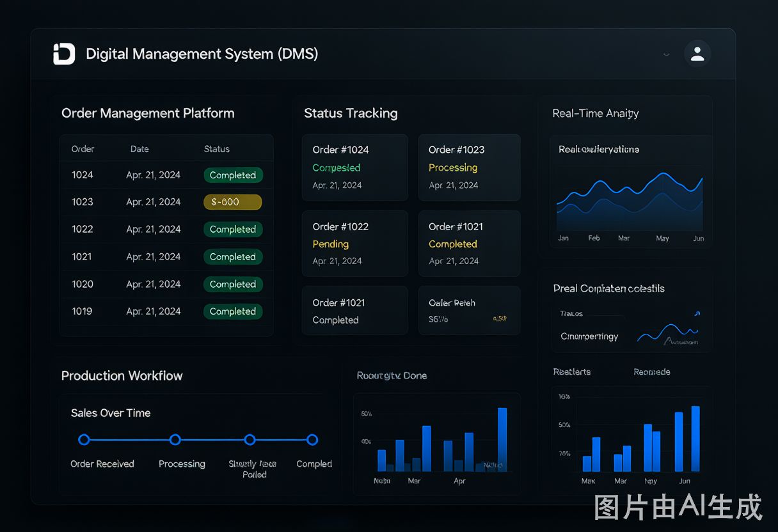
Task: Click the Order column header
Action: pos(83,149)
